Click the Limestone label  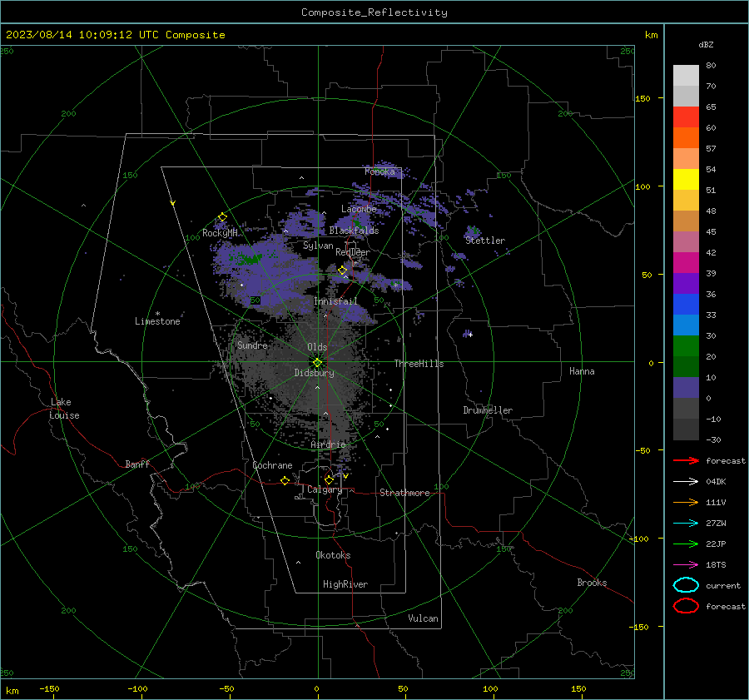point(157,321)
